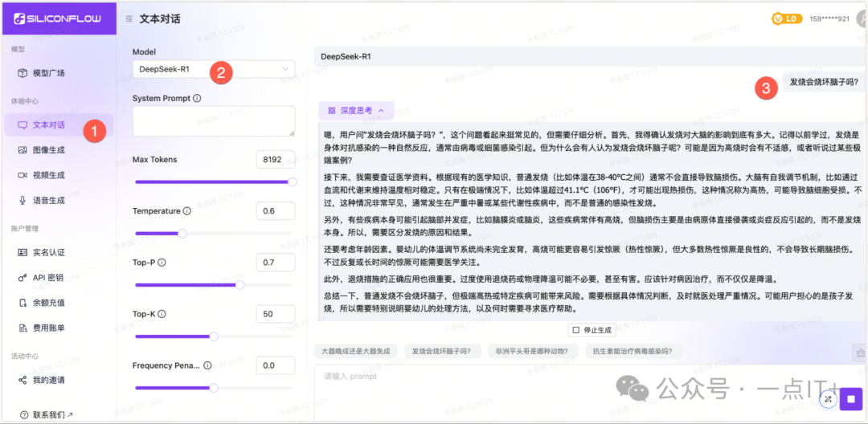Click the Temperature info icon

[x=187, y=211]
